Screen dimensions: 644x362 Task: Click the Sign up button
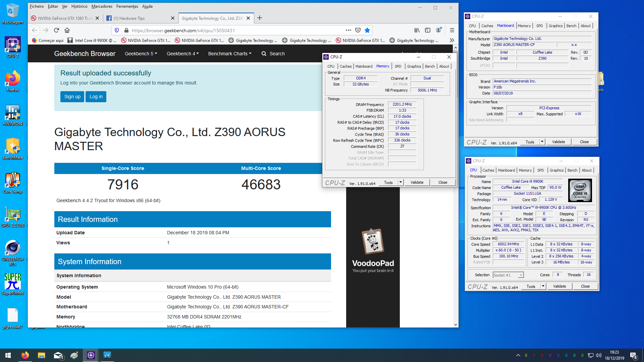tap(72, 97)
